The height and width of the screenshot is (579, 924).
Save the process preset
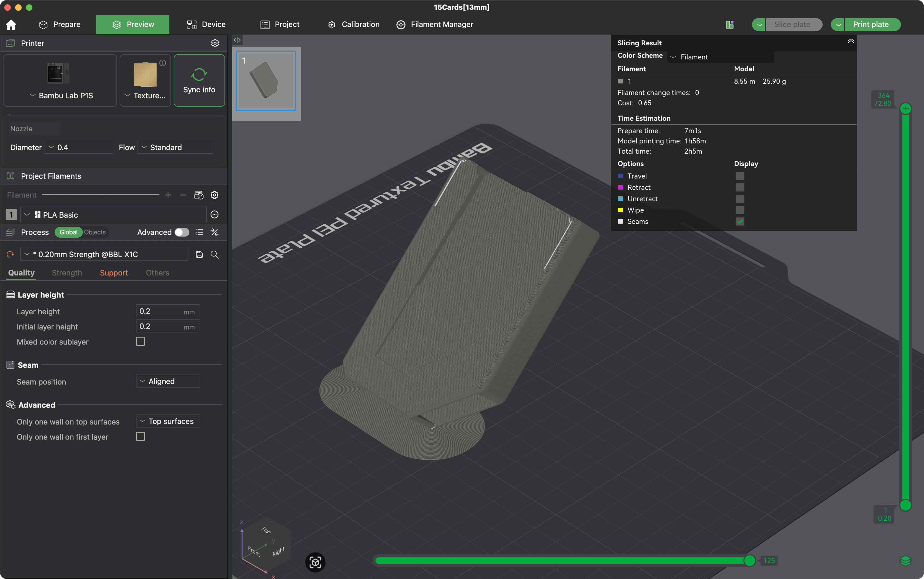click(199, 254)
